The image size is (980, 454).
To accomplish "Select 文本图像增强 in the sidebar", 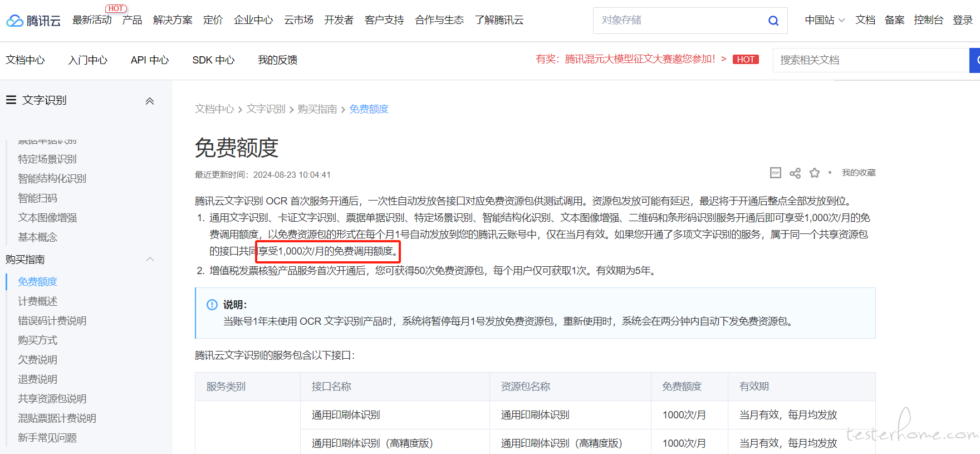I will coord(47,218).
